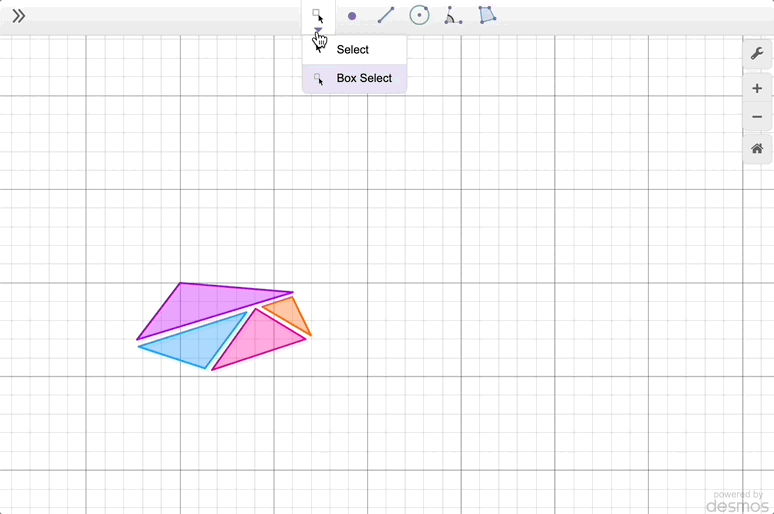Zoom in with the plus button
Screen dimensions: 774x514
pos(757,88)
